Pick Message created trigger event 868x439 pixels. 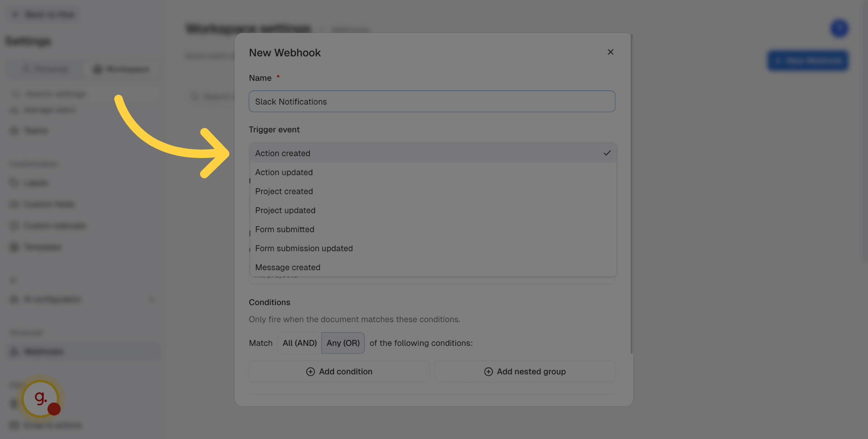tap(433, 267)
